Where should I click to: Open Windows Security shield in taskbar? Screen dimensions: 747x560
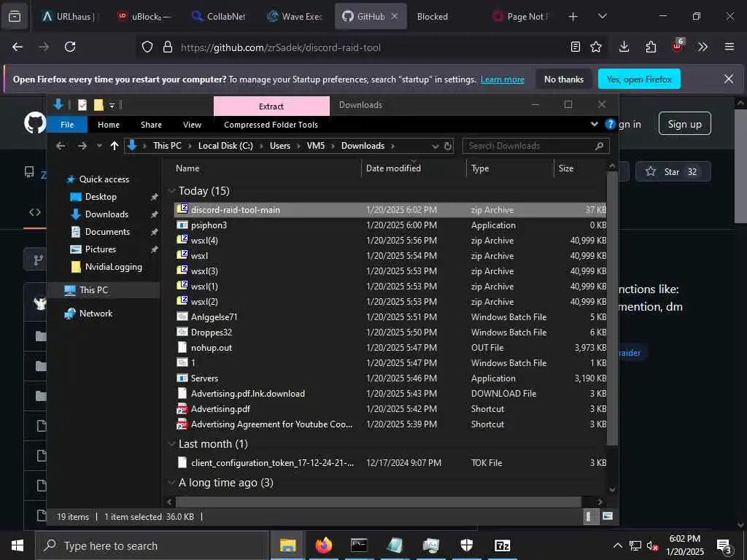466,545
